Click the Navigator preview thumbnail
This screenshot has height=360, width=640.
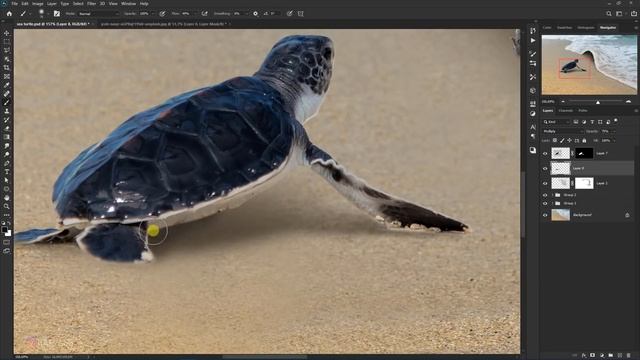(589, 65)
